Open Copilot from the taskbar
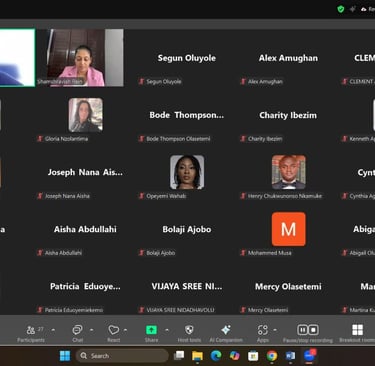375x366 pixels. click(234, 356)
